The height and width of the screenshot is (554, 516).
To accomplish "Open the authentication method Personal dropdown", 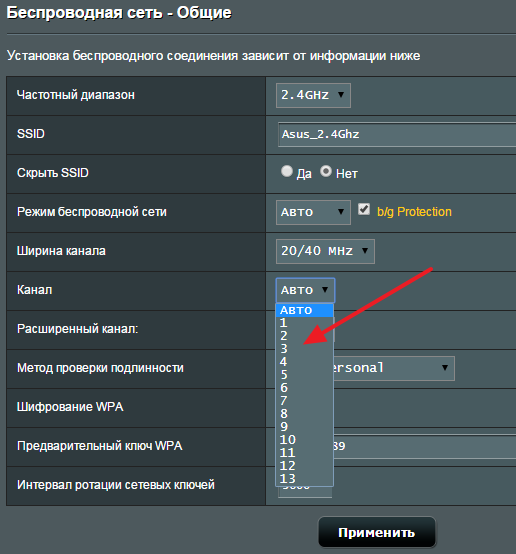I will pos(394,369).
